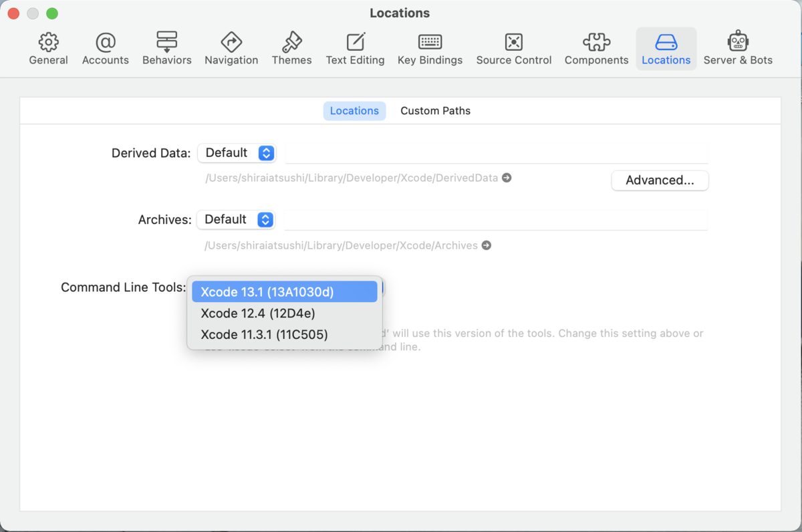The height and width of the screenshot is (532, 802).
Task: Minimize the window with yellow button
Action: point(33,13)
